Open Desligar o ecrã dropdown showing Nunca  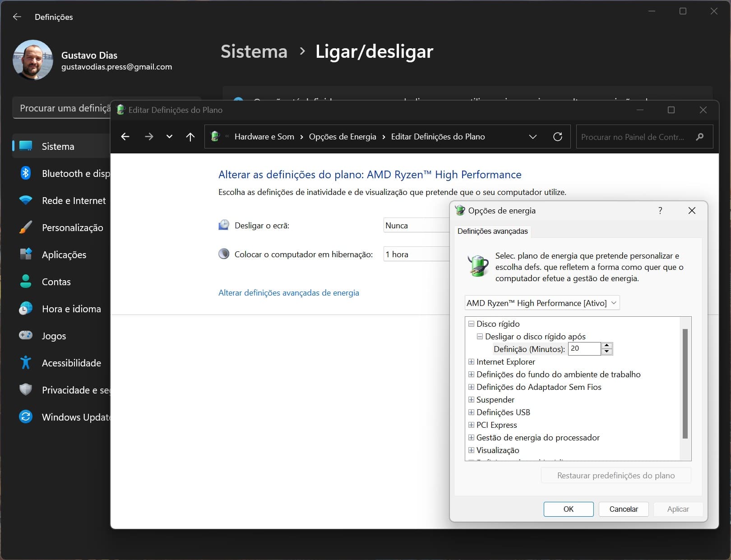click(x=416, y=225)
